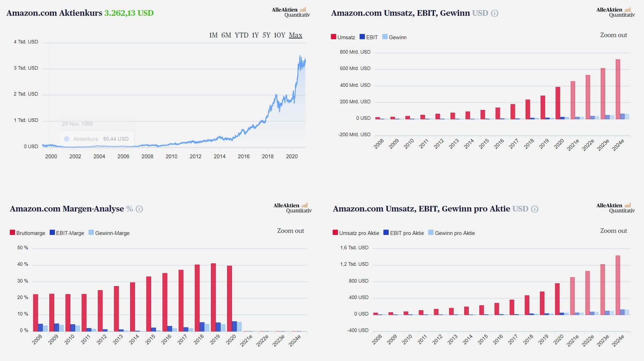Open the info icon beside Margen-Analyse %

click(x=139, y=209)
